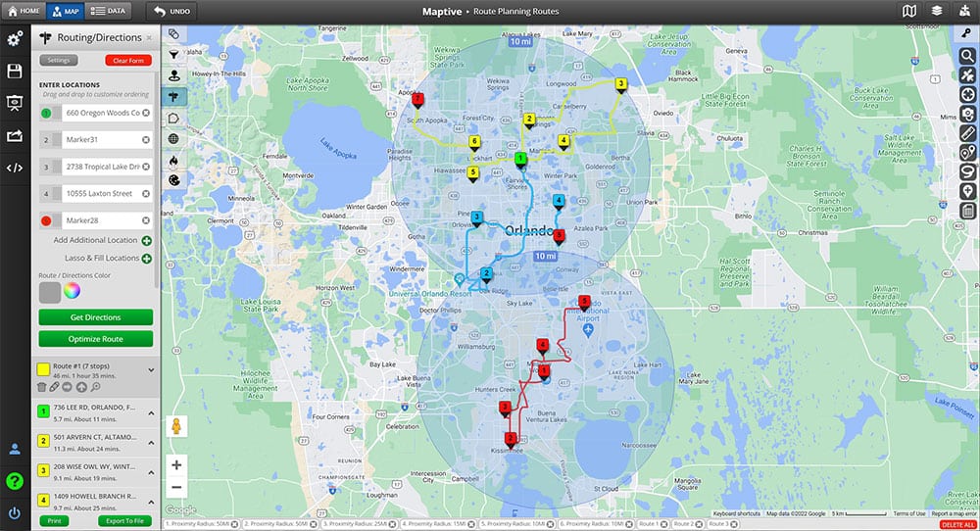The height and width of the screenshot is (531, 980).
Task: Click the Get Directions button
Action: pyautogui.click(x=96, y=317)
